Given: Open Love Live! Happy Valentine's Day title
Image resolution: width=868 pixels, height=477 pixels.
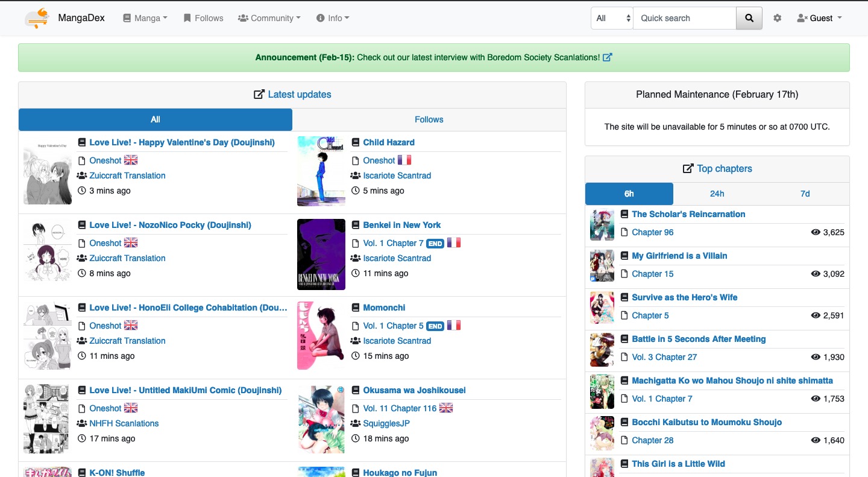Looking at the screenshot, I should [182, 142].
